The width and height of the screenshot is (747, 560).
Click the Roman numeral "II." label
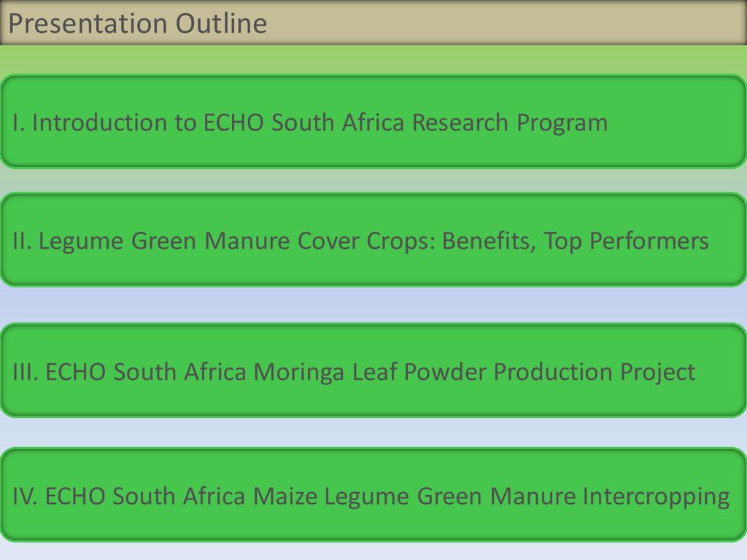click(x=23, y=241)
